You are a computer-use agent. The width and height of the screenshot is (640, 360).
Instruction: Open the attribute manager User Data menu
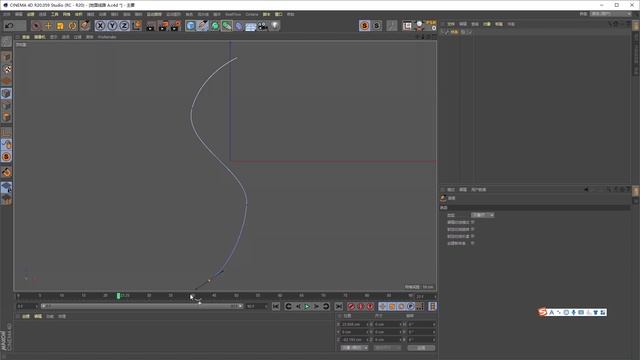tap(479, 190)
